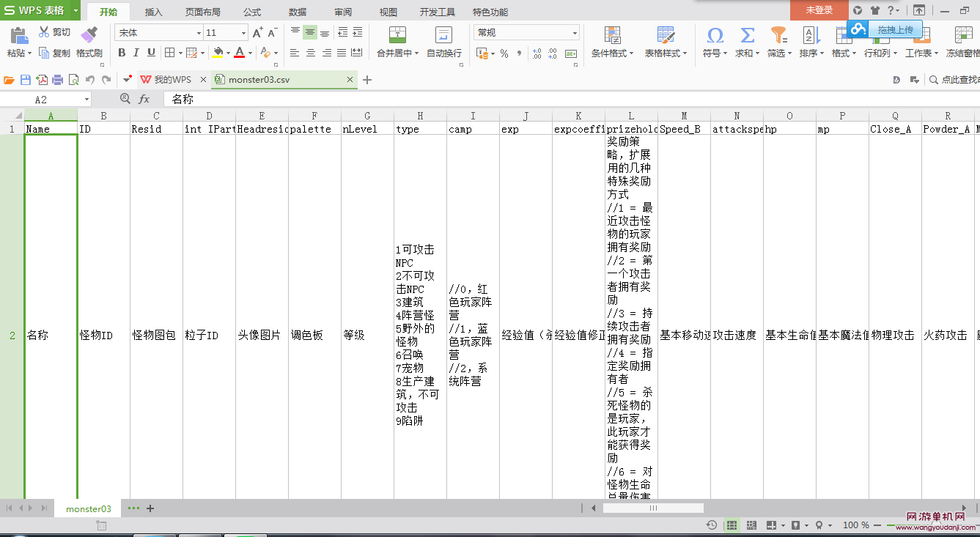This screenshot has height=537, width=980.
Task: Click the Paste clipboard icon
Action: [x=19, y=34]
